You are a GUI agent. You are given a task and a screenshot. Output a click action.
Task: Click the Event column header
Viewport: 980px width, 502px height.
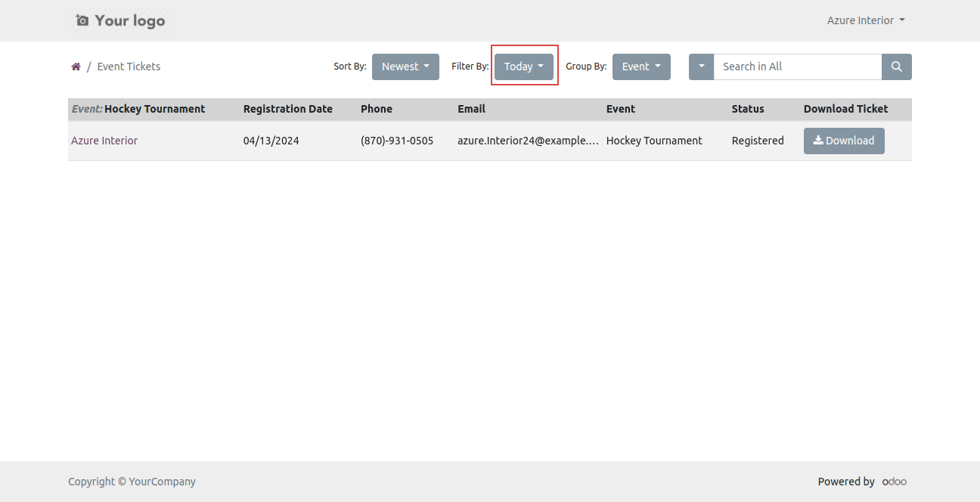coord(621,109)
